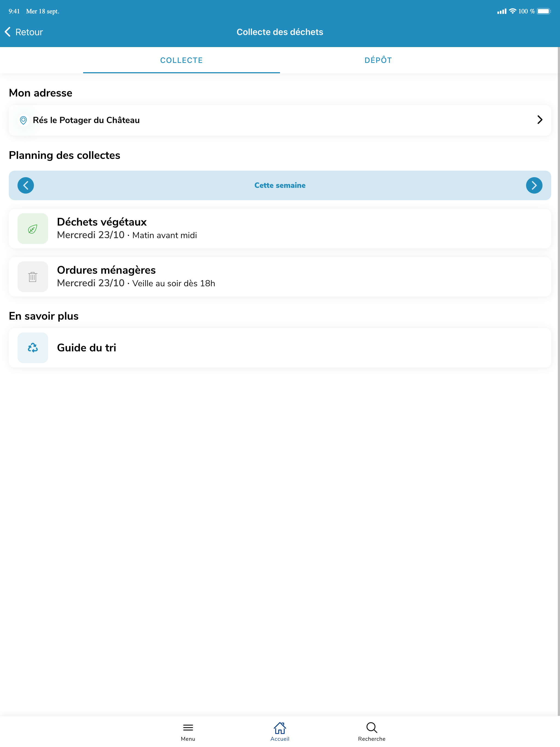Viewport: 560px width, 747px height.
Task: Click the vertical scrollbar on the right edge
Action: pos(559,381)
